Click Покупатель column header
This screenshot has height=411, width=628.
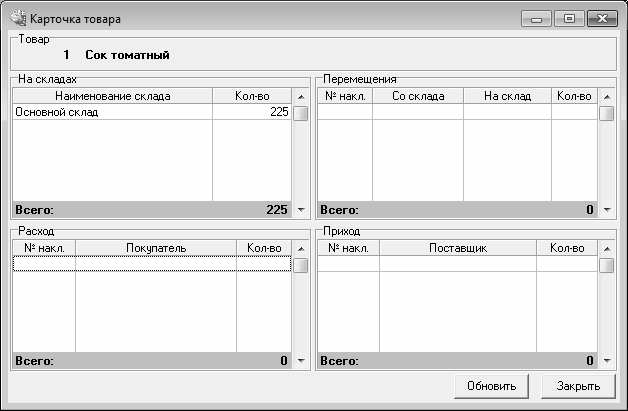[156, 248]
